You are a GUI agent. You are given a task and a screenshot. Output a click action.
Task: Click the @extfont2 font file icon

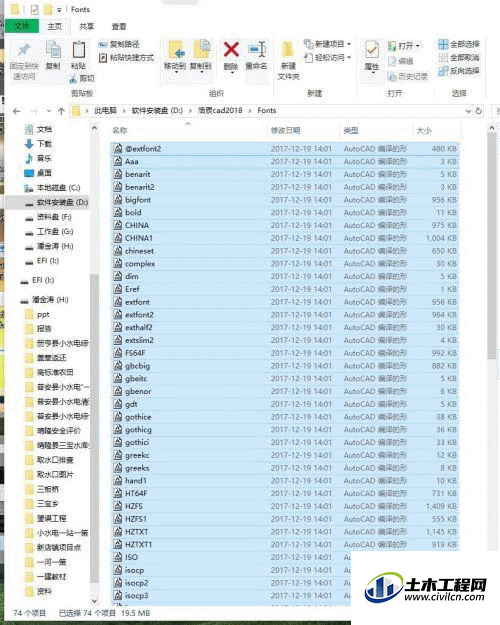pyautogui.click(x=118, y=149)
